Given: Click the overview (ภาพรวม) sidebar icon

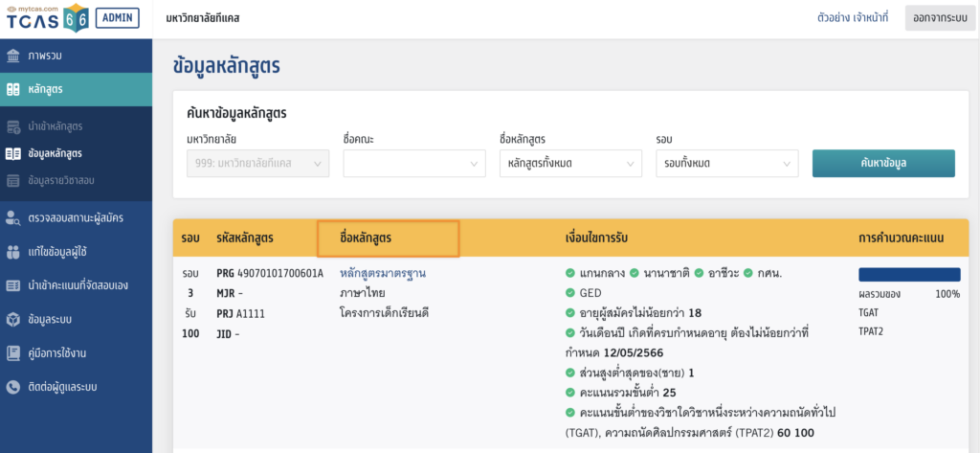Looking at the screenshot, I should point(13,56).
